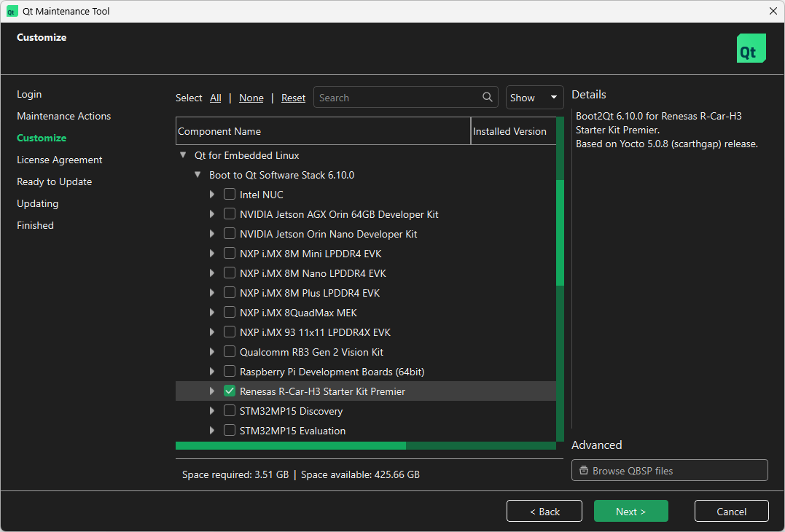This screenshot has width=785, height=532.
Task: Click the Reset link
Action: [x=293, y=97]
